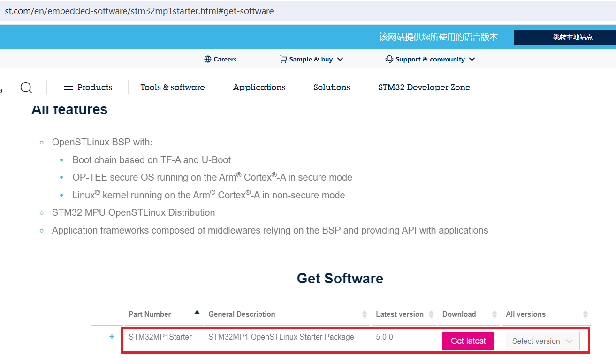The image size is (616, 364).
Task: Expand the Sample & buy dropdown chevron
Action: (x=340, y=59)
